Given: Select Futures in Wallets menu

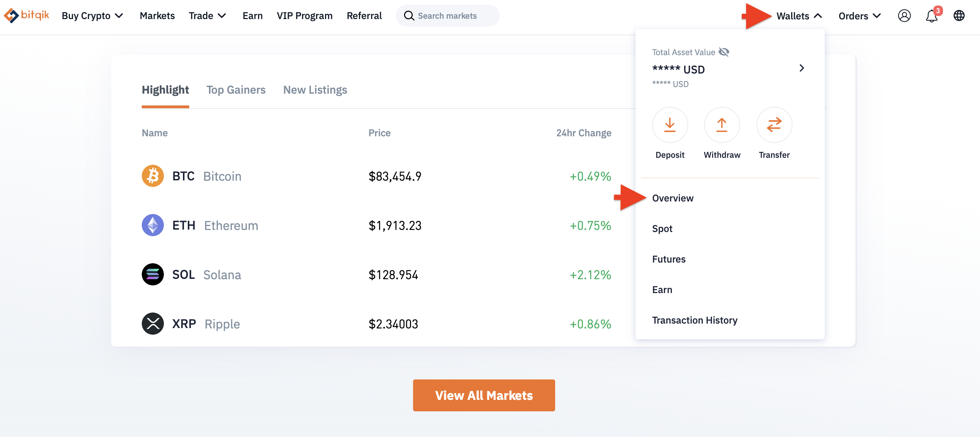Looking at the screenshot, I should point(668,259).
